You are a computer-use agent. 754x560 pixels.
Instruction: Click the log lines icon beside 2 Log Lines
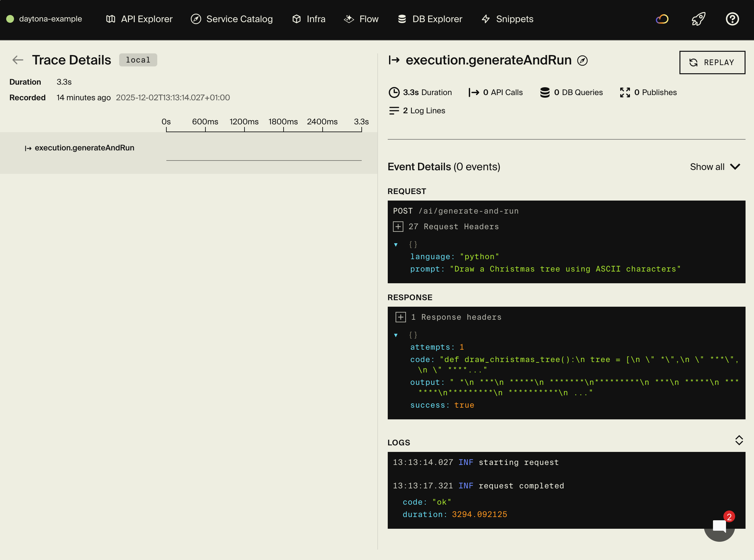click(x=394, y=110)
